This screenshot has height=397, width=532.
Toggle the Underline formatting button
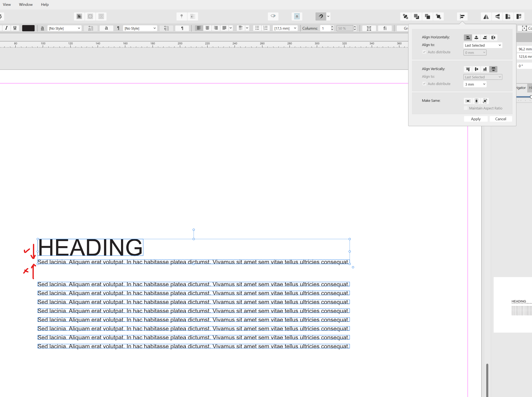tap(15, 28)
